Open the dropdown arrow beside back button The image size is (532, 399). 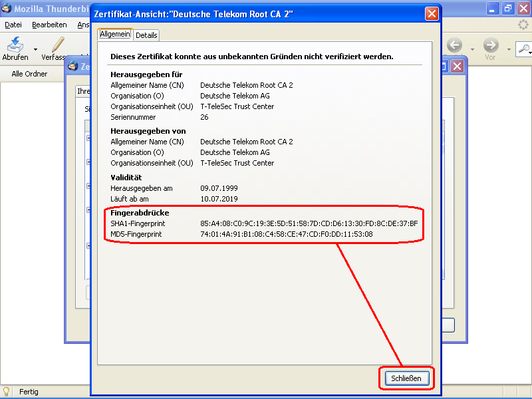tap(473, 49)
